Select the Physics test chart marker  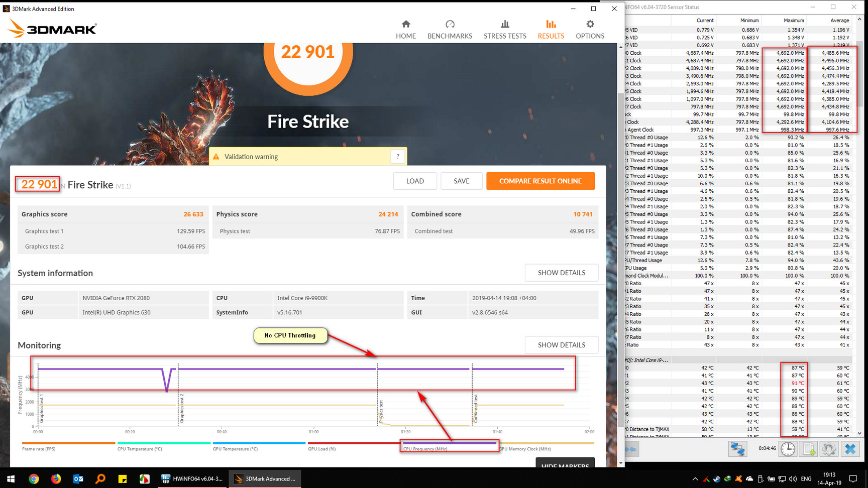point(381,411)
